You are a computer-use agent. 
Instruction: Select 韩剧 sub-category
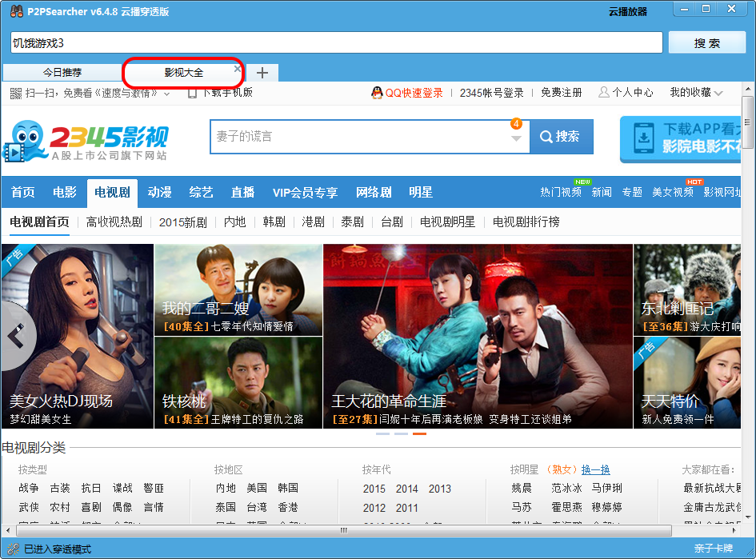click(274, 222)
